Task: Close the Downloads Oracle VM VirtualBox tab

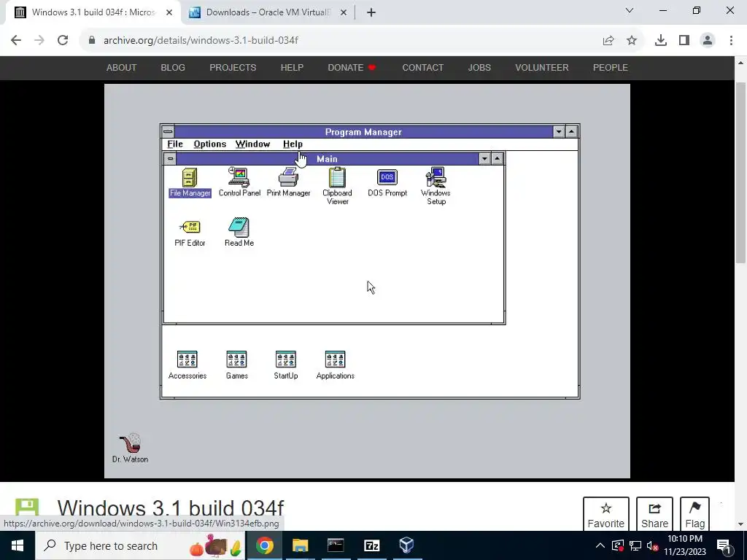Action: [x=344, y=12]
